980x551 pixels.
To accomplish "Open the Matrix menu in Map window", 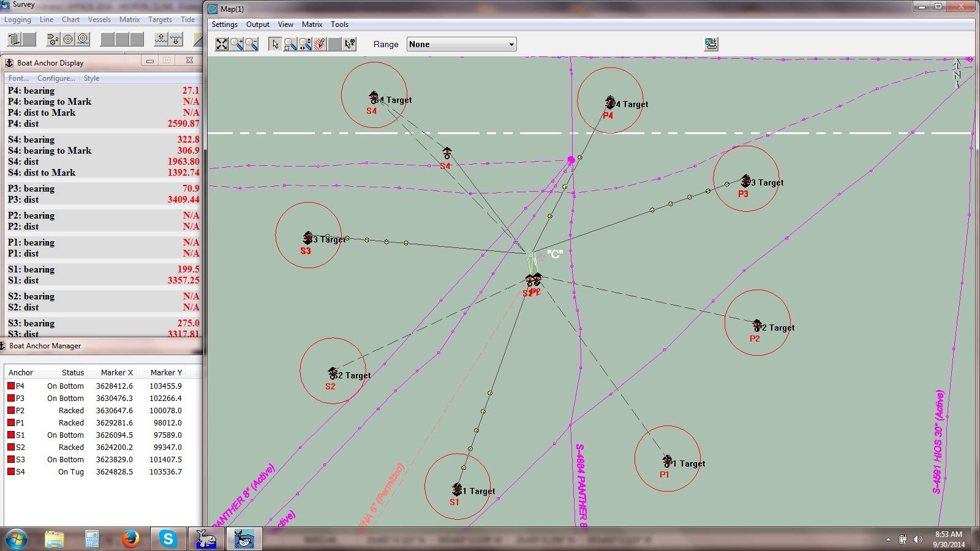I will 312,24.
